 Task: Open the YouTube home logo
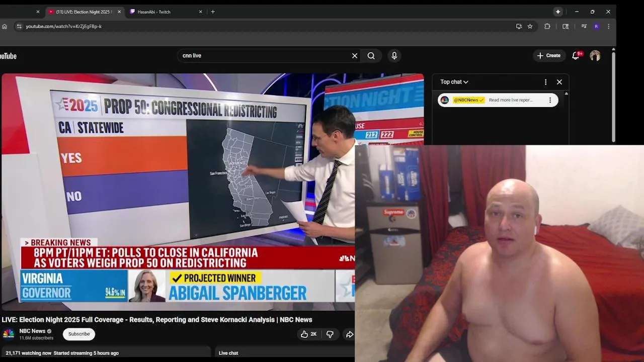(x=8, y=56)
